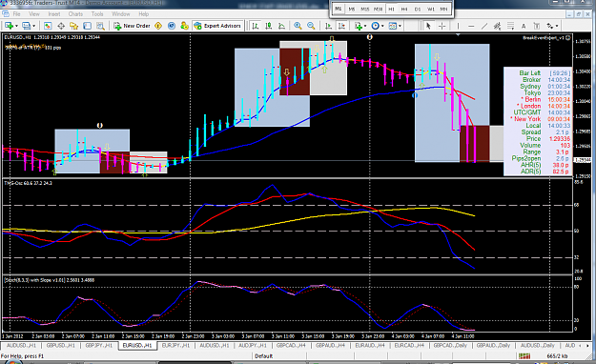Select the crosshair tool
Viewport: 596px width, 364px height.
pyautogui.click(x=442, y=26)
